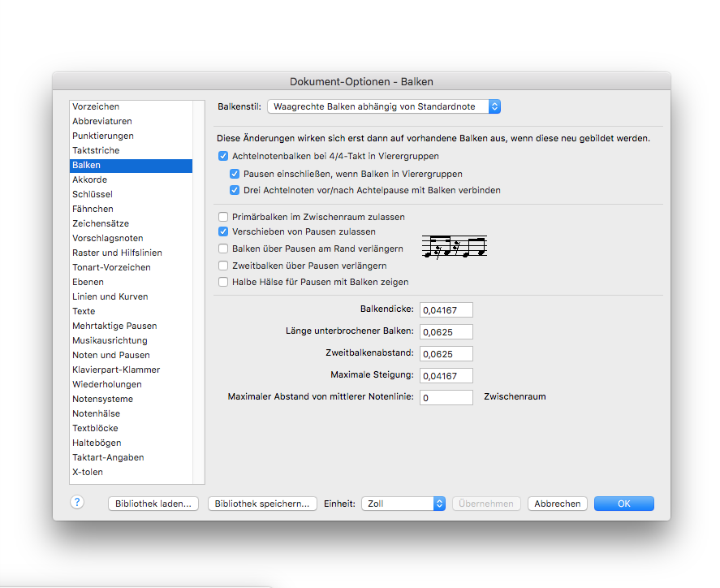
Task: Open Schlüssel options
Action: 131,194
